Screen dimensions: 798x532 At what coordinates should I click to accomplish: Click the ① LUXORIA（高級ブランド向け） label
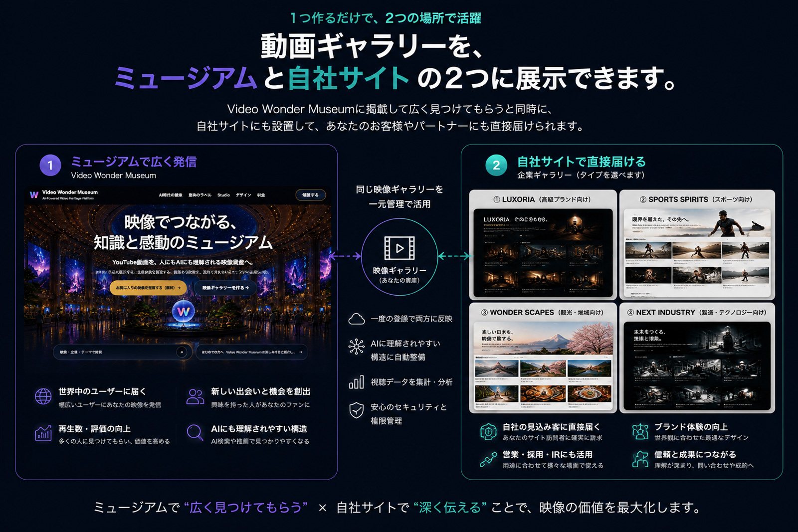click(542, 199)
